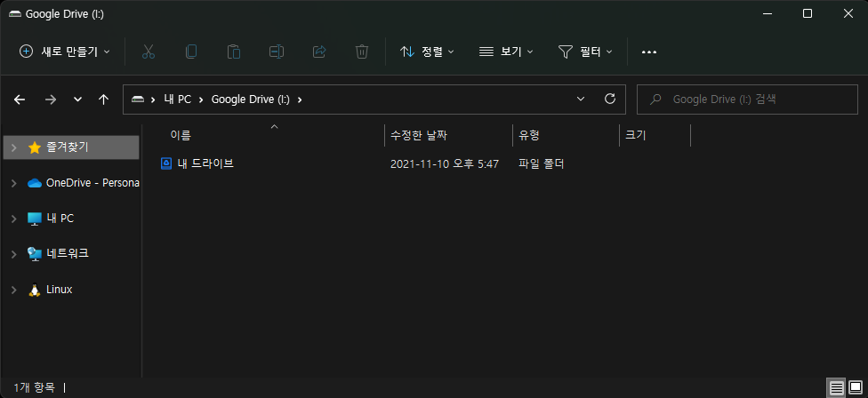Viewport: 868px width, 398px height.
Task: Switch to large icons view in status bar
Action: (x=856, y=387)
